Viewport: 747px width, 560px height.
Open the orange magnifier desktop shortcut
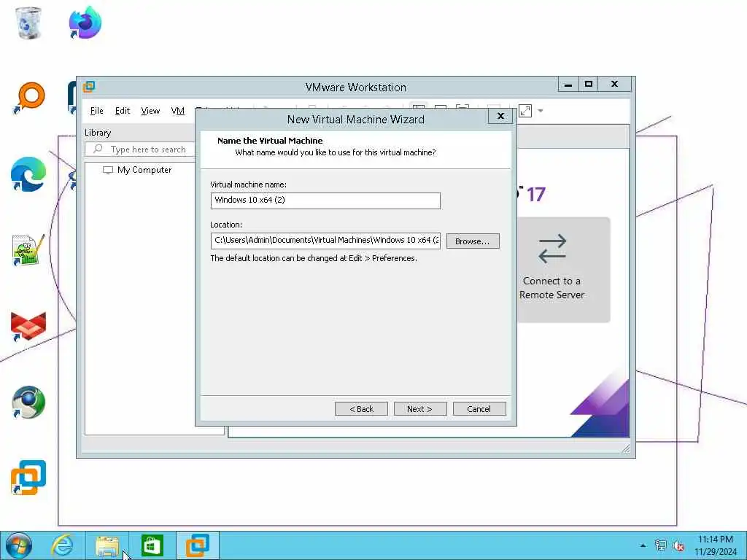(28, 98)
